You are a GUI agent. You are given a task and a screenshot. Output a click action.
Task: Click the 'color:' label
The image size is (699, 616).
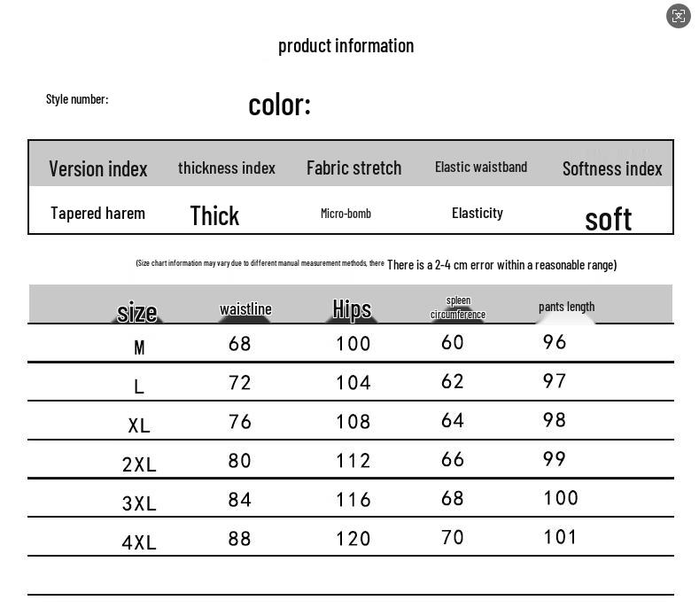pyautogui.click(x=279, y=105)
